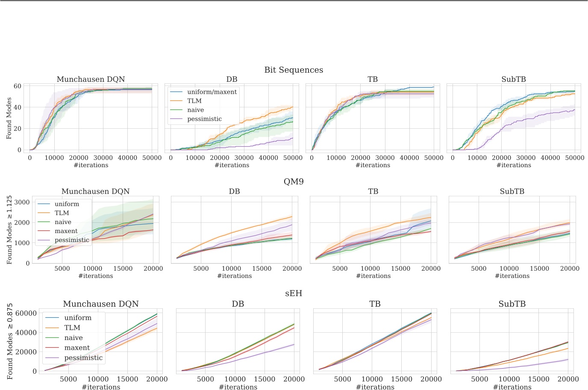Click the 'TB' subplot title in the QM9 row
Image resolution: width=588 pixels, height=390 pixels.
click(x=373, y=191)
